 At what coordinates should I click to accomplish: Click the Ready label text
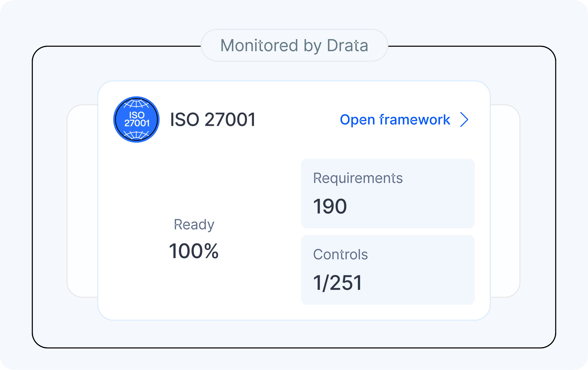click(x=194, y=225)
